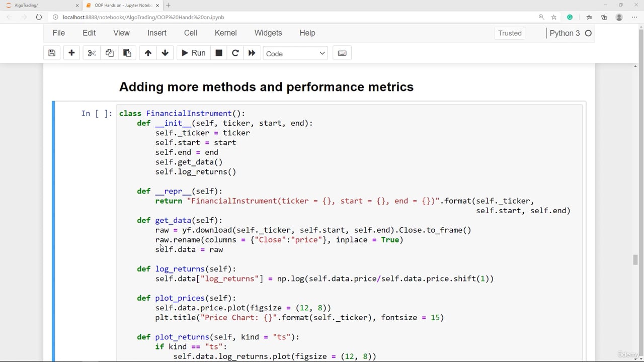Open the browser collections icon

pyautogui.click(x=604, y=17)
